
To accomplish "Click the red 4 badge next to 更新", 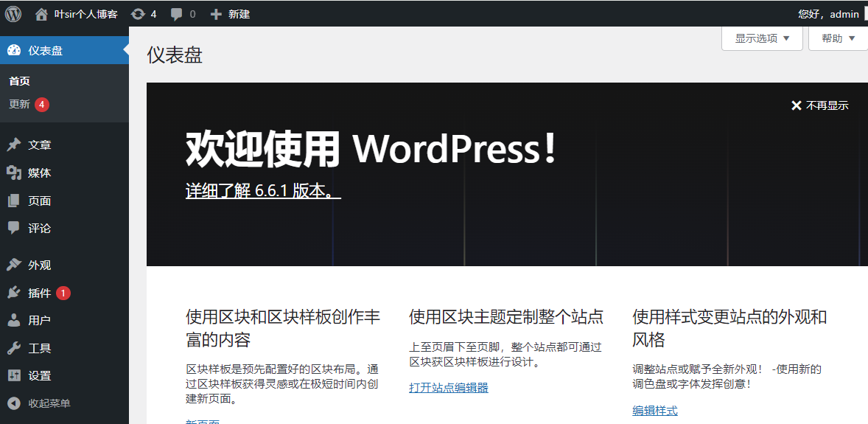I will click(x=42, y=104).
